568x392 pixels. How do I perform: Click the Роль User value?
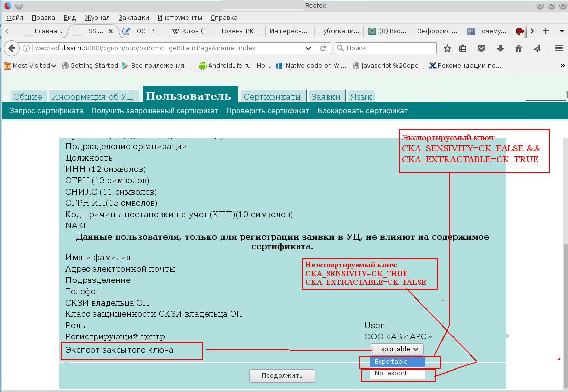374,325
